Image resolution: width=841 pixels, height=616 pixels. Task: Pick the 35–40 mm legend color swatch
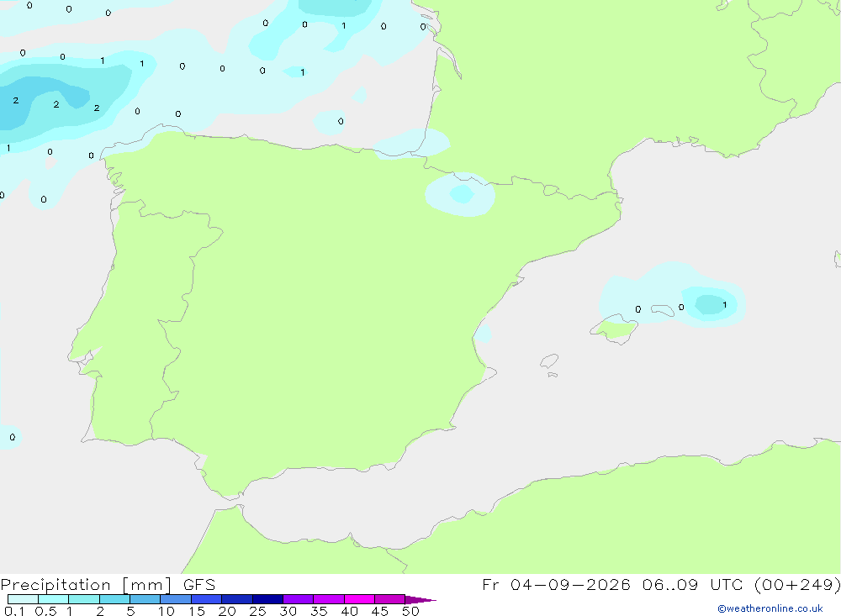click(x=329, y=599)
